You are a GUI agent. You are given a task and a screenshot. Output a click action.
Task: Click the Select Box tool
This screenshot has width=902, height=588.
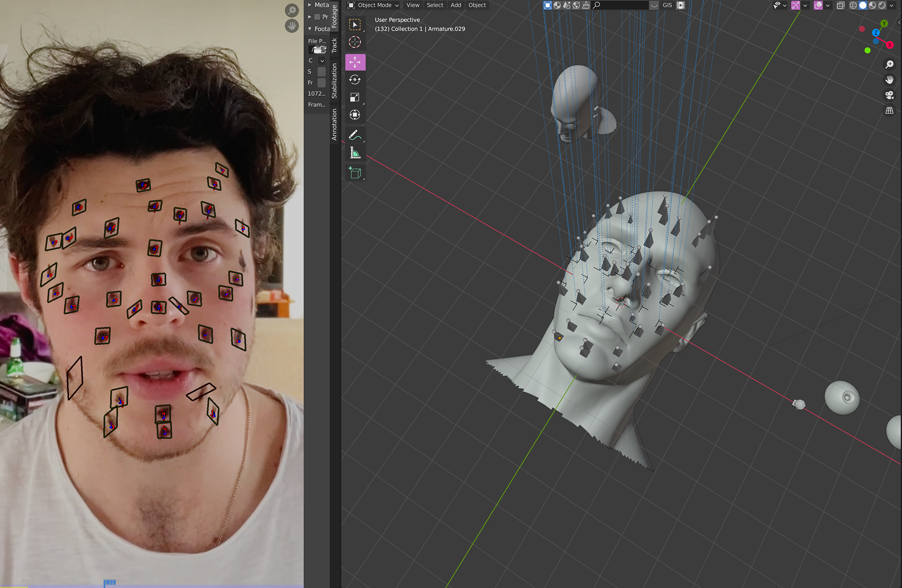point(355,24)
